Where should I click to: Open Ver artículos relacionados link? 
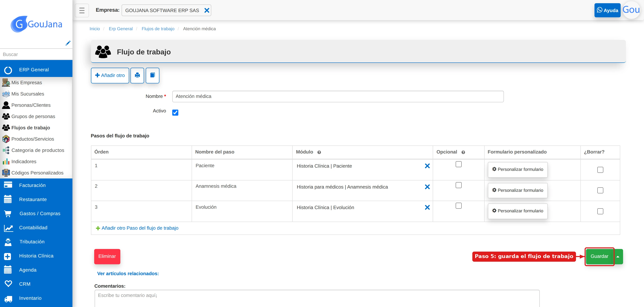coord(128,274)
